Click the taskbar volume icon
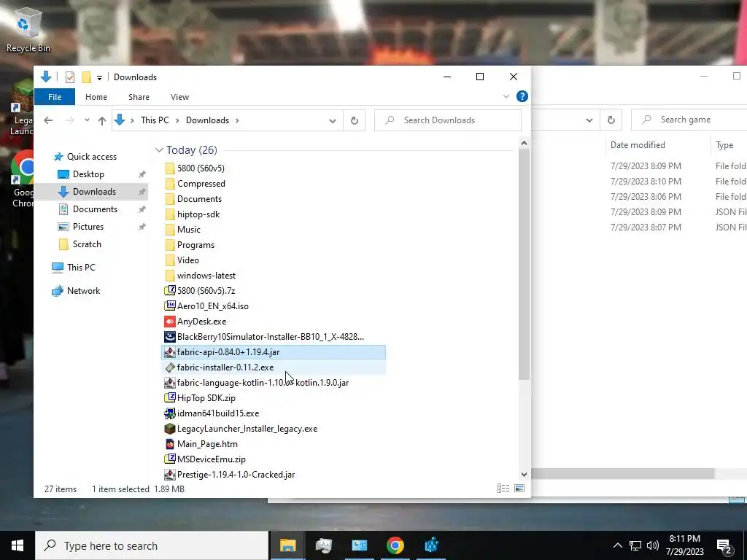This screenshot has height=560, width=747. [x=653, y=545]
